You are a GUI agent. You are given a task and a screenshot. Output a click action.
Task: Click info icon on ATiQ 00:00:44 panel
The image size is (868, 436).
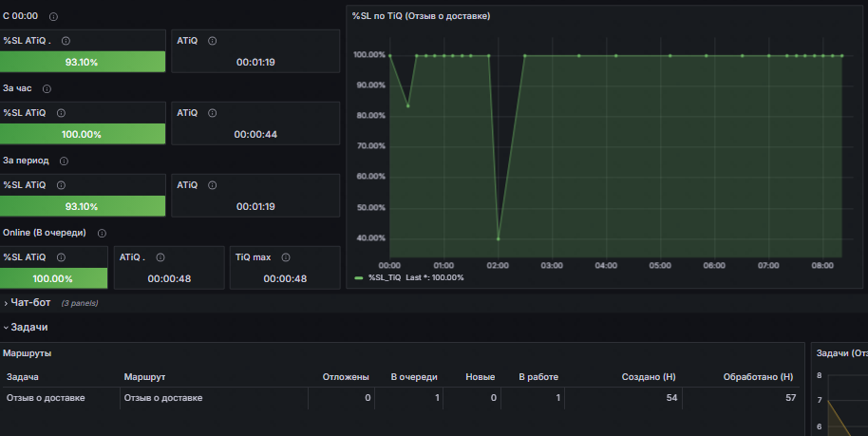pos(212,113)
